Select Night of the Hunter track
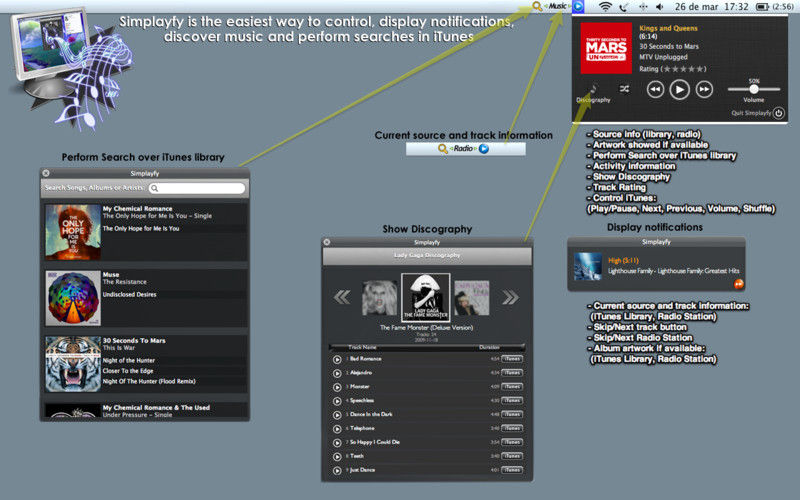The image size is (800, 500). [129, 360]
